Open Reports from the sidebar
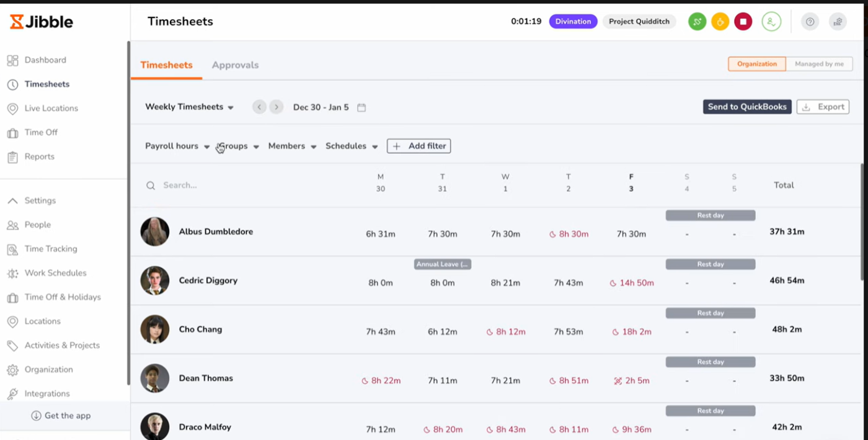The width and height of the screenshot is (868, 440). (39, 157)
